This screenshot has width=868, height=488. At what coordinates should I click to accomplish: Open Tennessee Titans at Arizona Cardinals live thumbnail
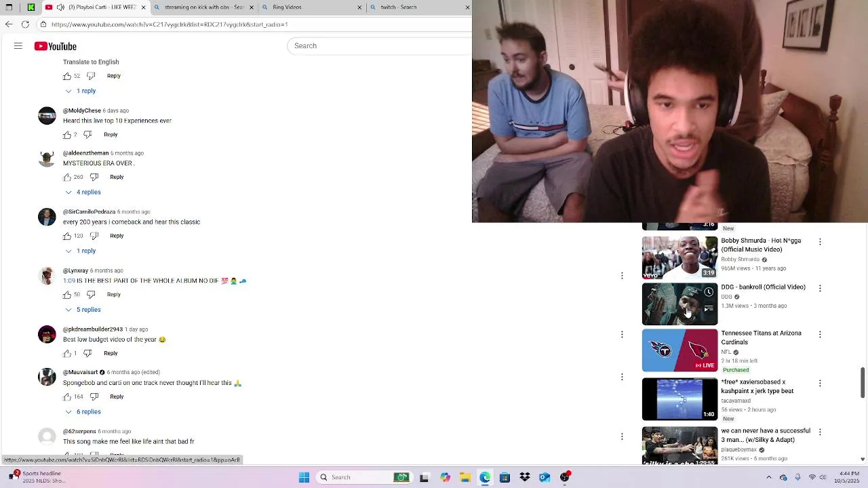point(679,350)
